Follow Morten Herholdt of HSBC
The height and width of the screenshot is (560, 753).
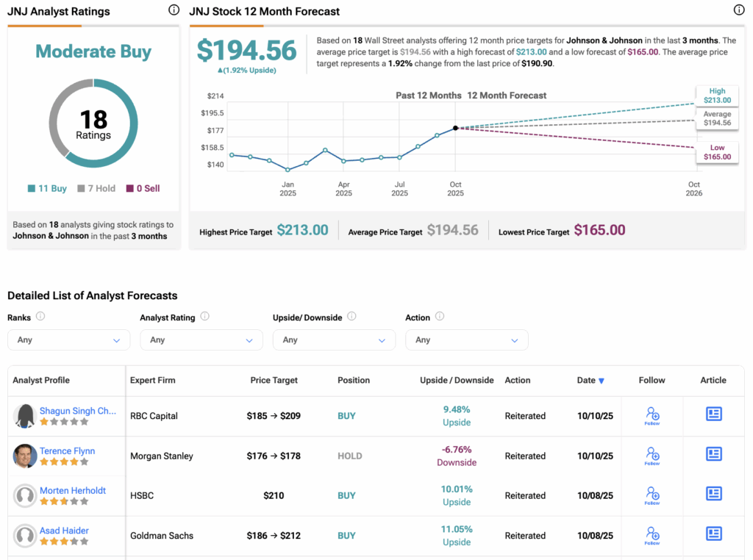[652, 495]
